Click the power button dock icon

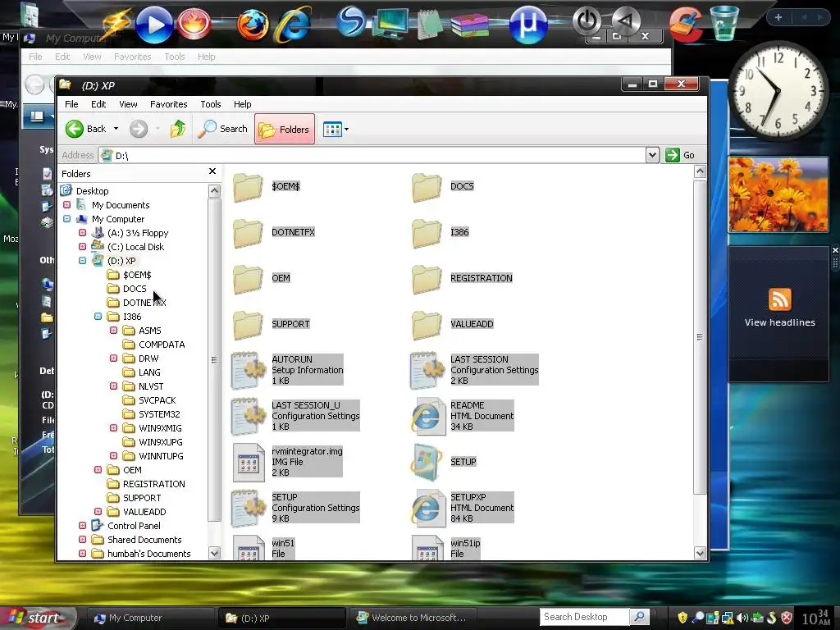(x=587, y=21)
